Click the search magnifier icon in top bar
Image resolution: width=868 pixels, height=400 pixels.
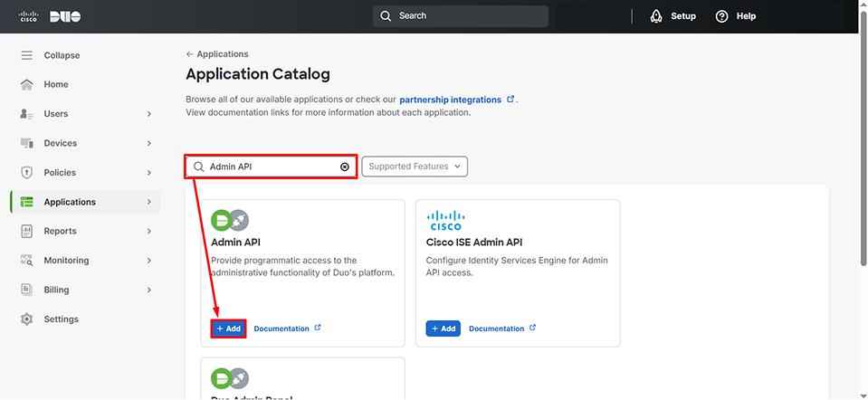(386, 16)
